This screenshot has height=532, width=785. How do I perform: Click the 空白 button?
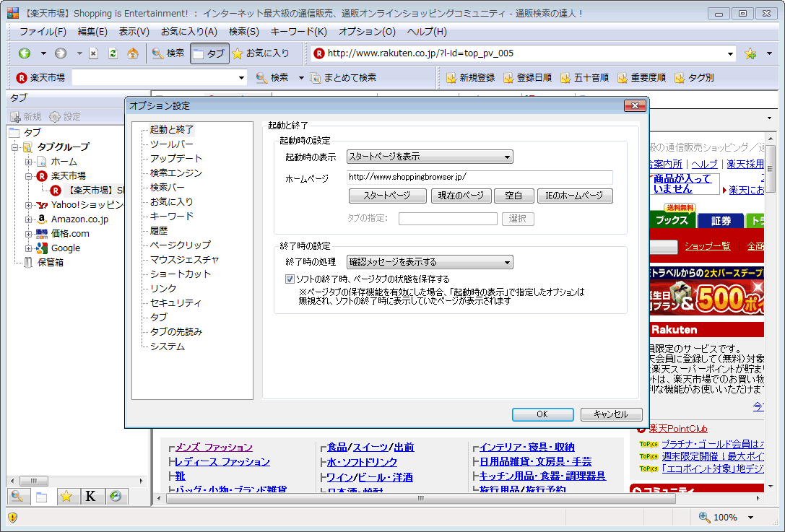point(514,196)
